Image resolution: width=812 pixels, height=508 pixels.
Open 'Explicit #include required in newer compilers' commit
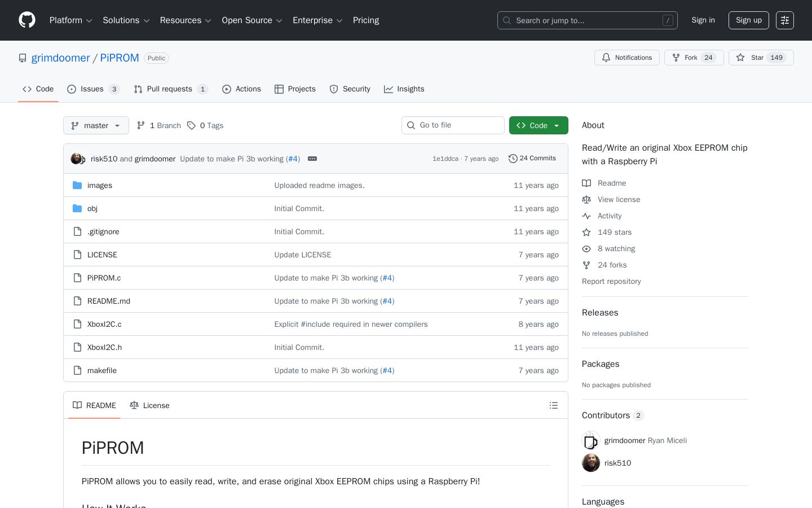pos(351,324)
